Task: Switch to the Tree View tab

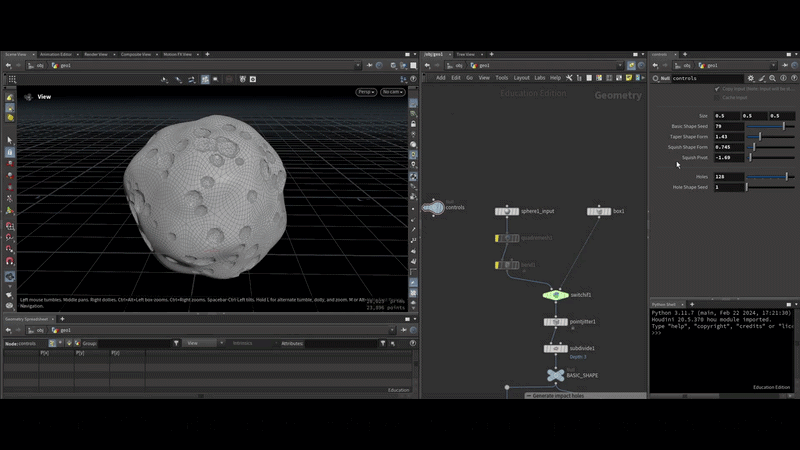Action: pos(465,54)
